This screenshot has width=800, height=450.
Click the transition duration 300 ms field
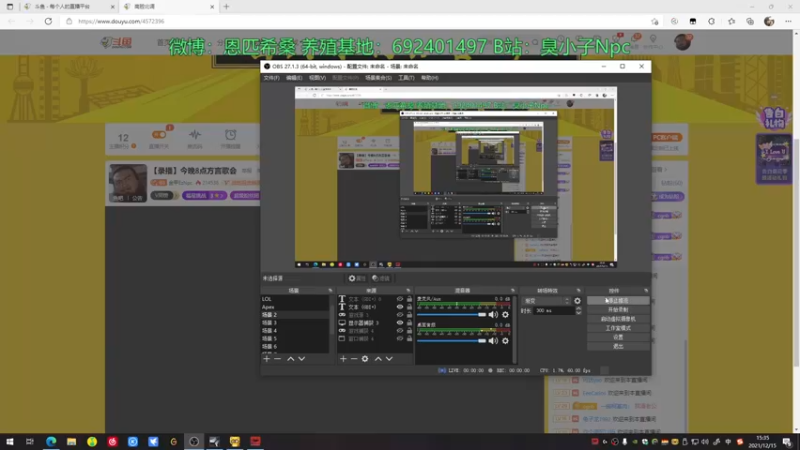554,311
